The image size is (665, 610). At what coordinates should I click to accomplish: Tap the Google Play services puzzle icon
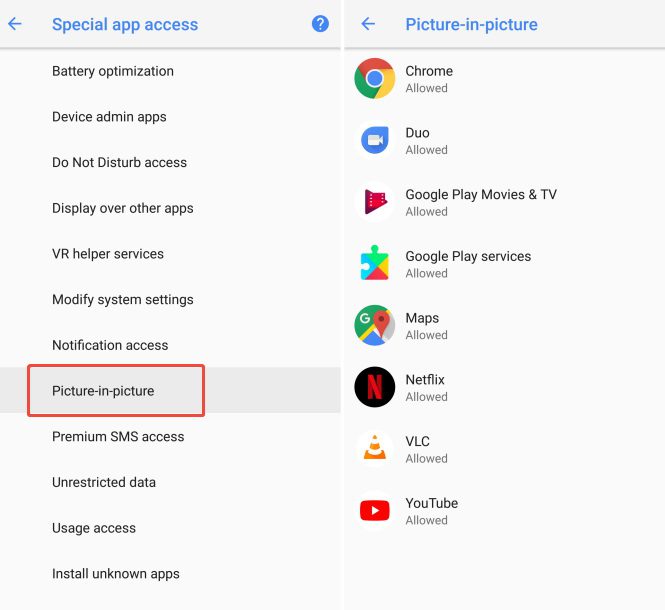pyautogui.click(x=374, y=263)
